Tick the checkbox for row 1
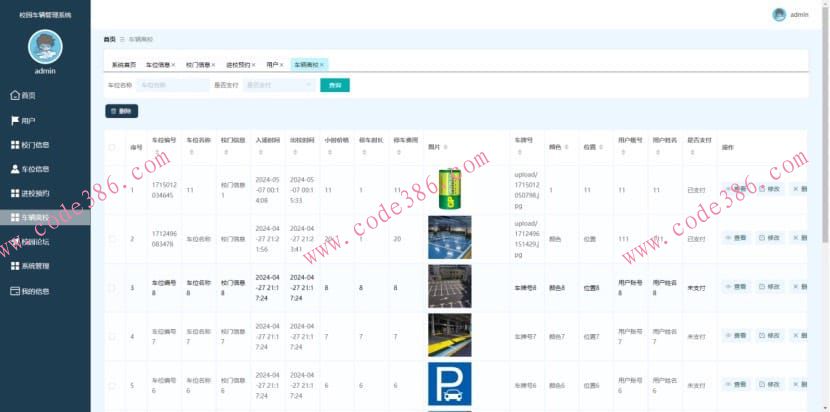 point(112,189)
